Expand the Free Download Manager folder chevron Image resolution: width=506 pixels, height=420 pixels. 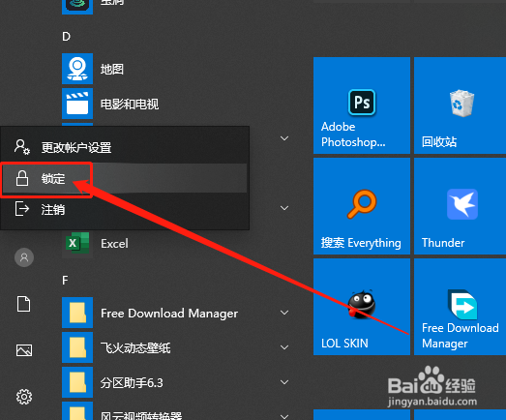point(284,313)
